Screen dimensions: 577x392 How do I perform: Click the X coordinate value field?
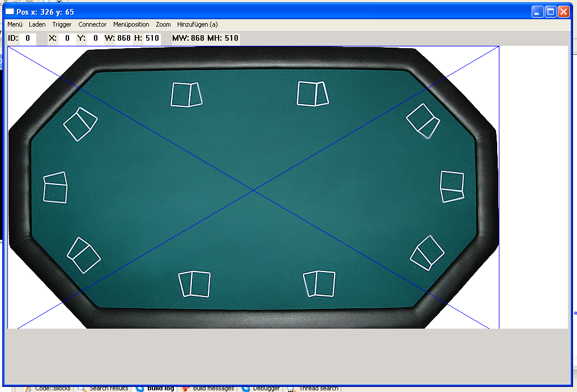[x=67, y=38]
